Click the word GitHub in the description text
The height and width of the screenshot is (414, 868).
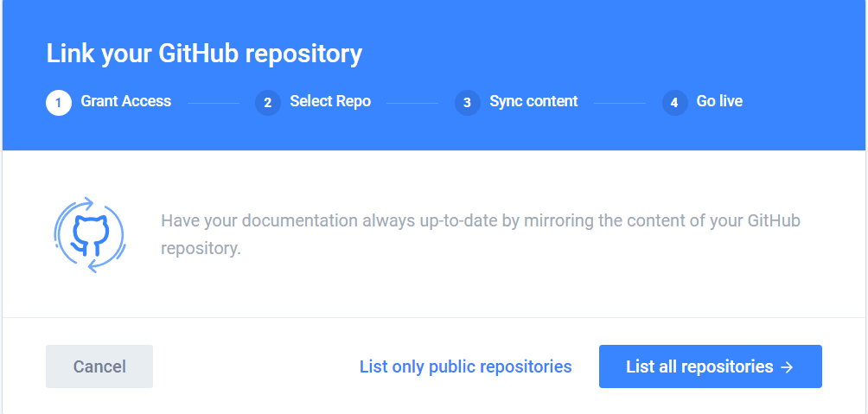point(771,220)
